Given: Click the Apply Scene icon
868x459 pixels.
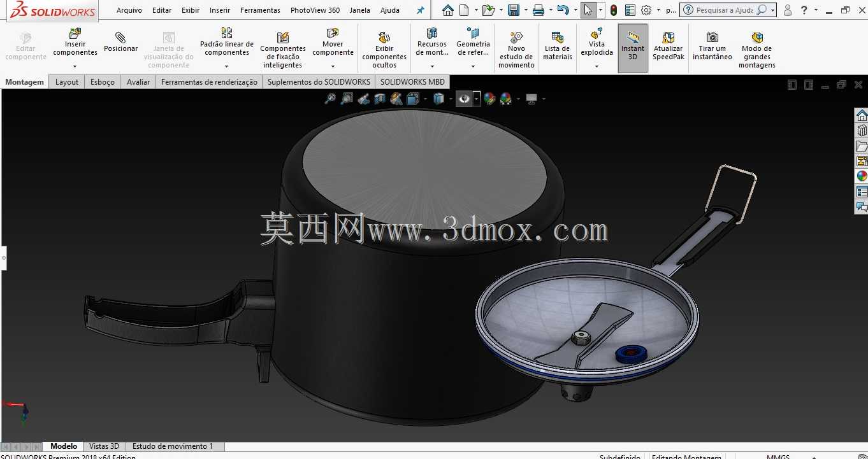Looking at the screenshot, I should [x=506, y=99].
